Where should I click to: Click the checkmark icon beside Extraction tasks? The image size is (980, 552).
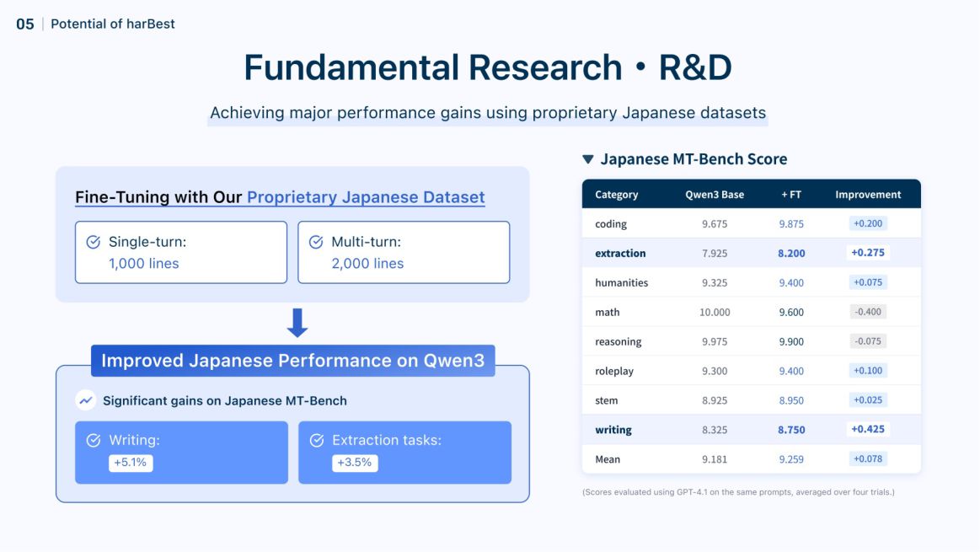pyautogui.click(x=317, y=441)
